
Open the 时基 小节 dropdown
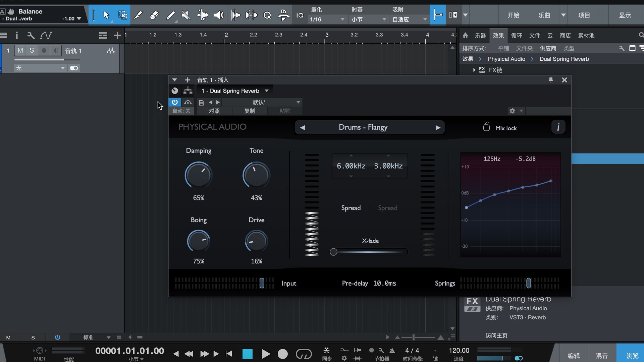pyautogui.click(x=369, y=19)
